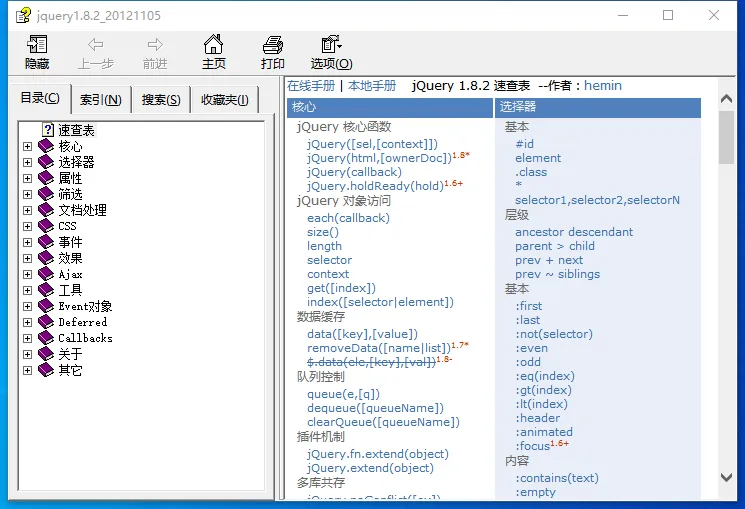This screenshot has height=509, width=745.
Task: Click the 隐藏 (Hide) toolbar icon
Action: [x=37, y=44]
